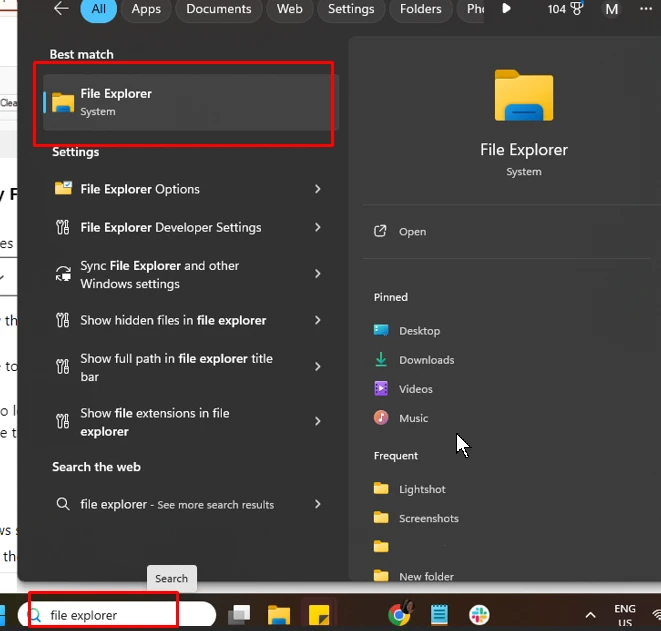Open Show file extensions in file explorer

[187, 422]
